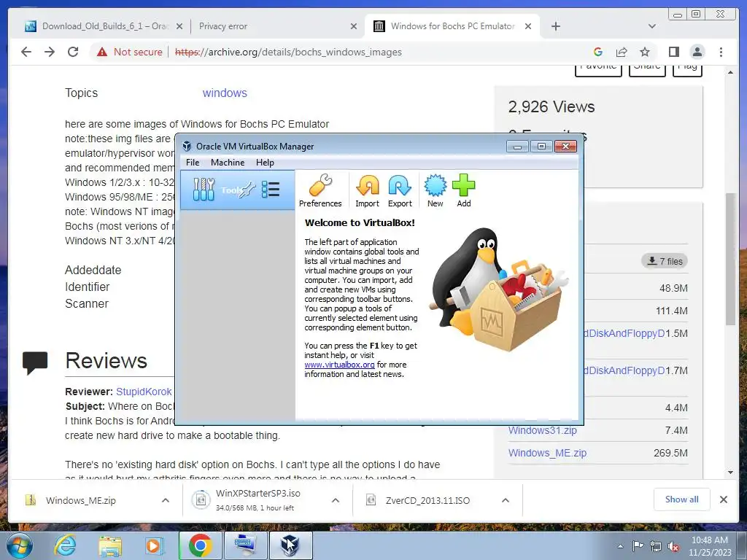Screen dimensions: 747x560
Task: Expand WinXPStarterSP3.iso download options
Action: pos(336,500)
